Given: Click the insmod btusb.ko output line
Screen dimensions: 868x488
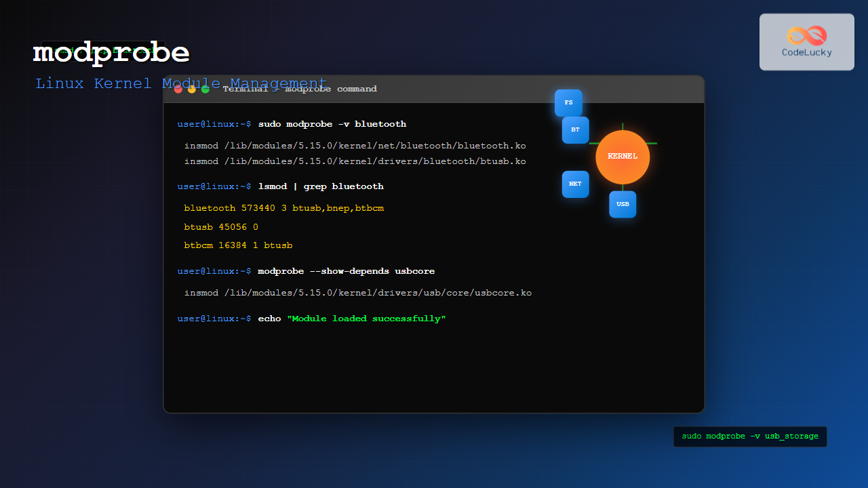Looking at the screenshot, I should coord(355,161).
